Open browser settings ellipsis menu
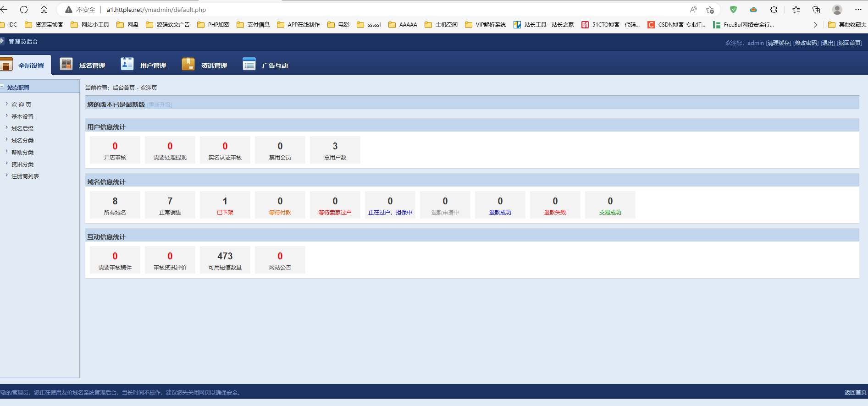 tap(858, 10)
